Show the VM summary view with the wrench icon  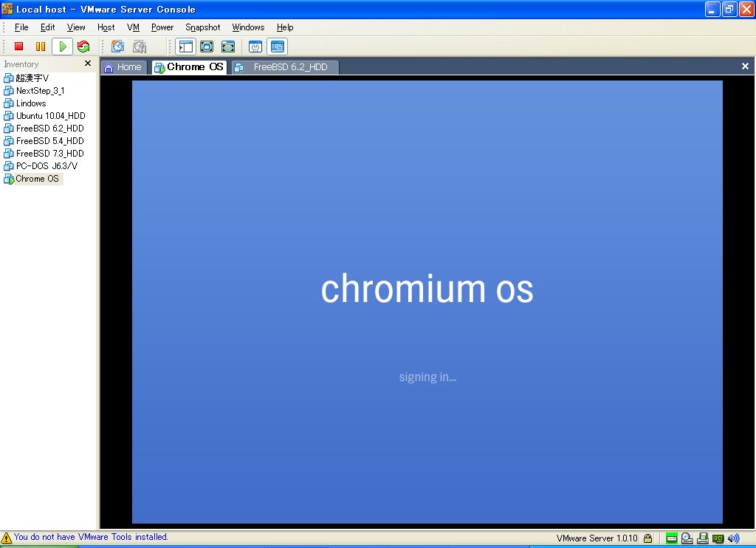[x=255, y=47]
